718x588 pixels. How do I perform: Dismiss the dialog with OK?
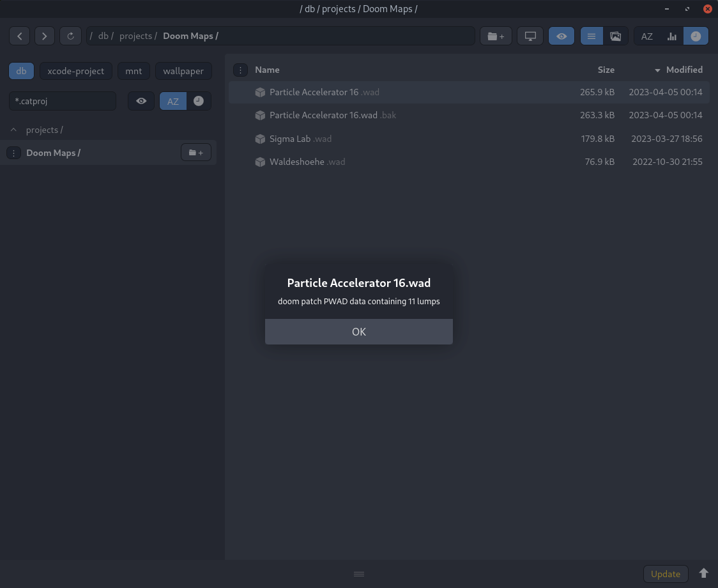(359, 331)
